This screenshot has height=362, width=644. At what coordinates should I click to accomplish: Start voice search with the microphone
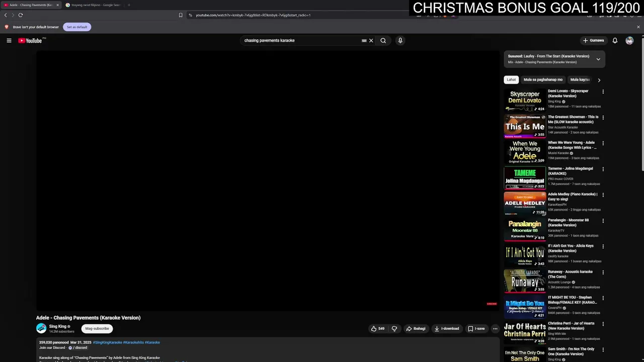400,40
